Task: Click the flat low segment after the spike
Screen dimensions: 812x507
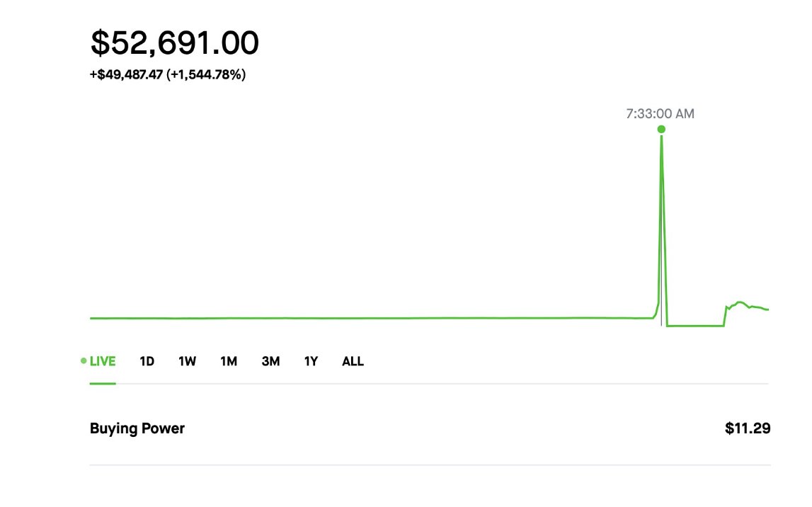Action: 695,326
